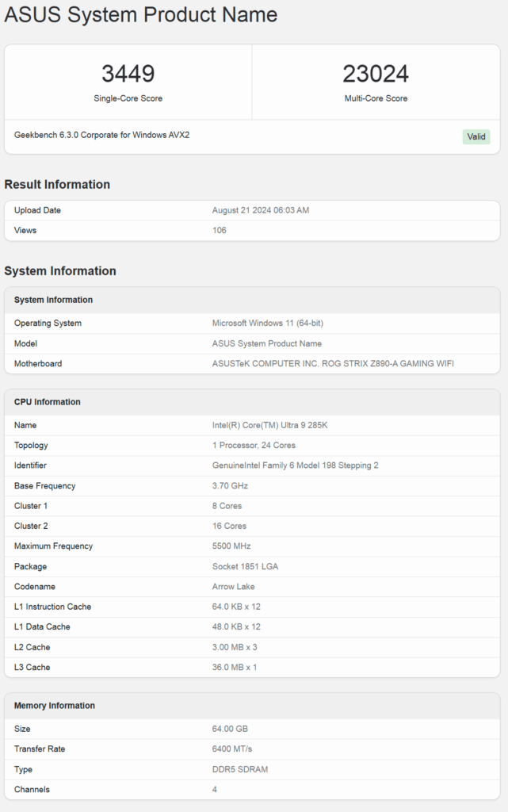The image size is (508, 812).
Task: Click the 'Views' row label
Action: pyautogui.click(x=25, y=231)
